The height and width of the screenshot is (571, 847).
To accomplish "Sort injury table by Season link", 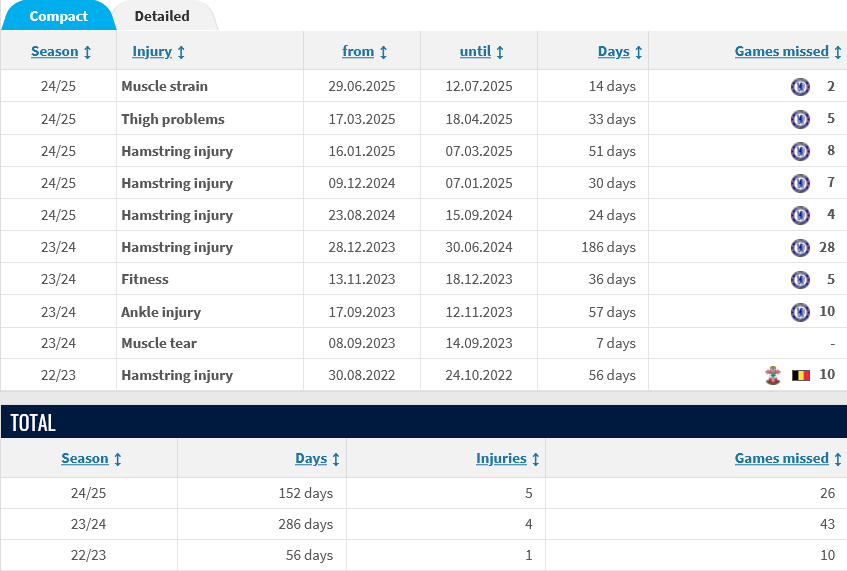I will (55, 51).
